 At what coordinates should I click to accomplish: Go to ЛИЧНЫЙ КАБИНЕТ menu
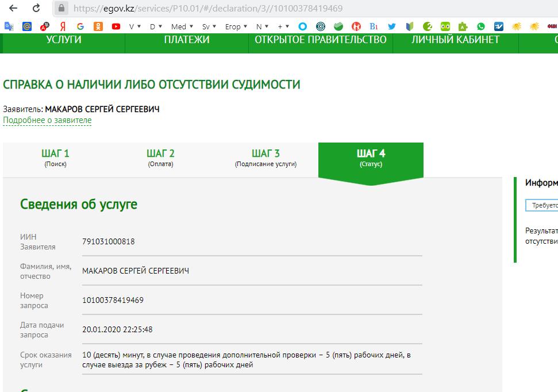455,40
